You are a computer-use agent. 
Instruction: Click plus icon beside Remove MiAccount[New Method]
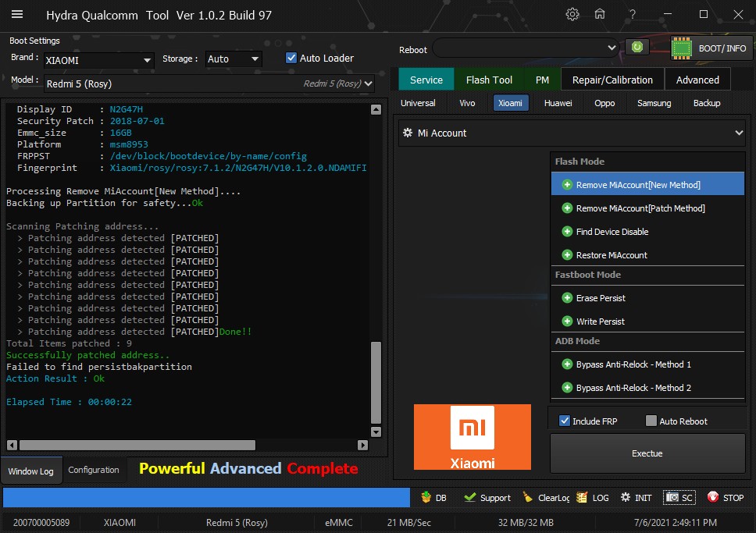[x=567, y=185]
